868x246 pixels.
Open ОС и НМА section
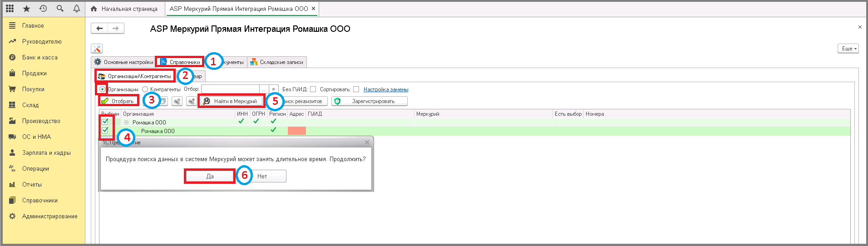(x=36, y=137)
